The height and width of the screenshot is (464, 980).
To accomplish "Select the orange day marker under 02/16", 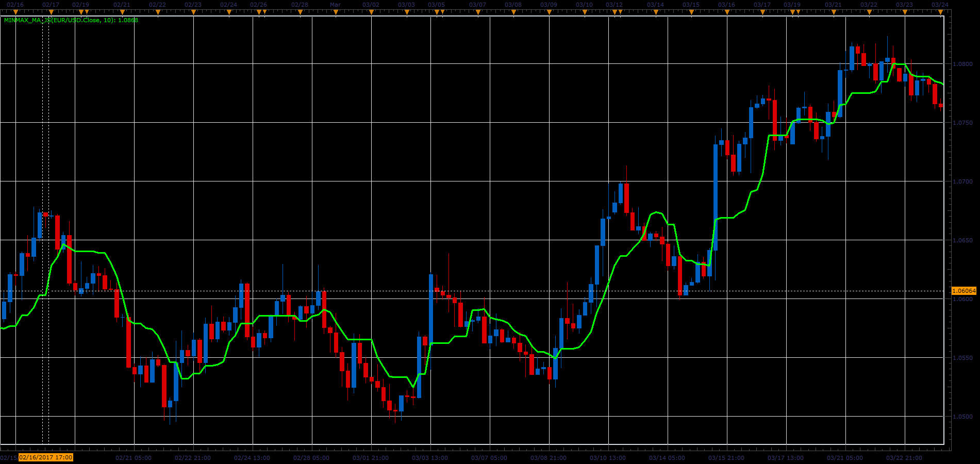I will (15, 12).
